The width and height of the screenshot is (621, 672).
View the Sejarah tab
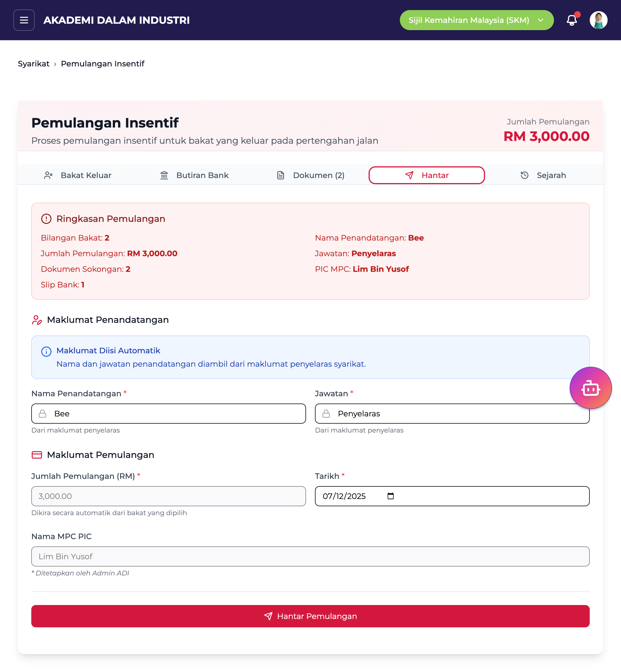pos(543,175)
